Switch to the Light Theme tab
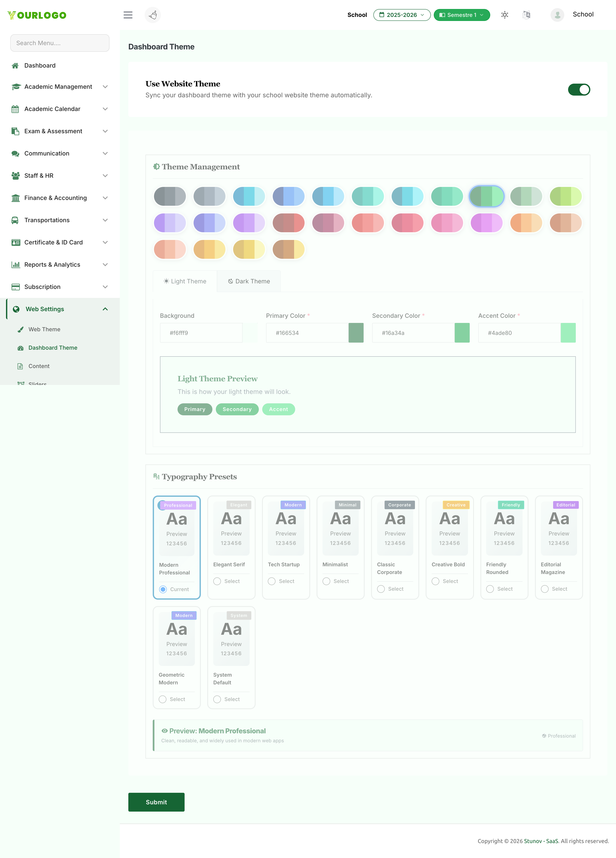 (185, 281)
